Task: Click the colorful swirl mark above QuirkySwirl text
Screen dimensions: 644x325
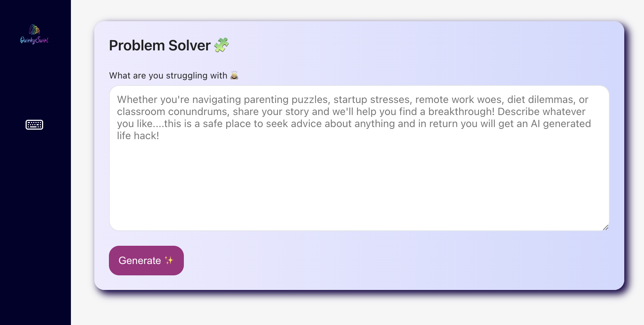Action: coord(34,30)
